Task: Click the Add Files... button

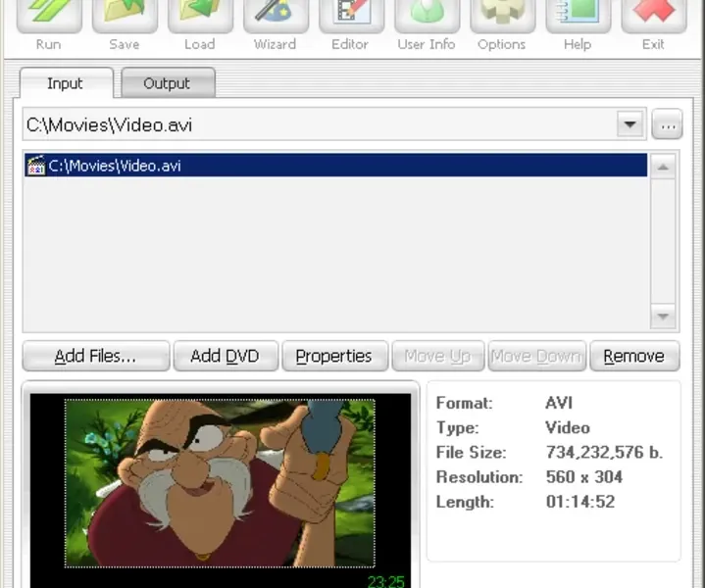Action: tap(96, 356)
